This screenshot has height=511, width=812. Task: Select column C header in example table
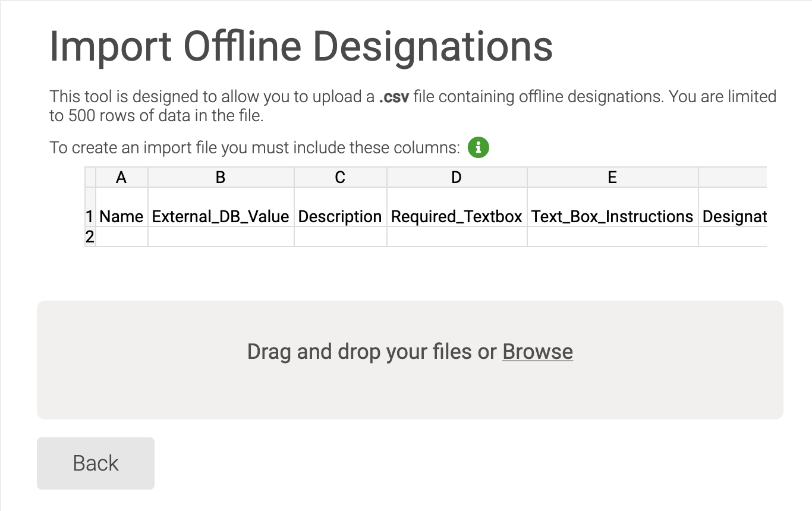(x=340, y=177)
